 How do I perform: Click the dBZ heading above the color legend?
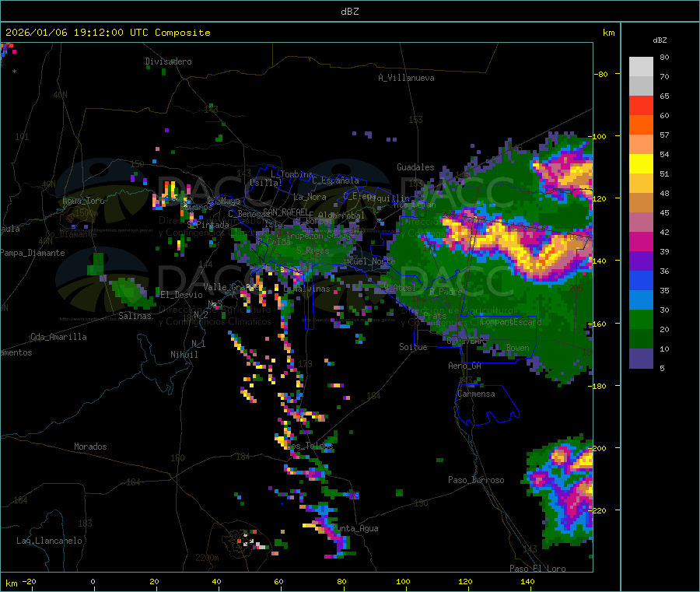point(660,40)
